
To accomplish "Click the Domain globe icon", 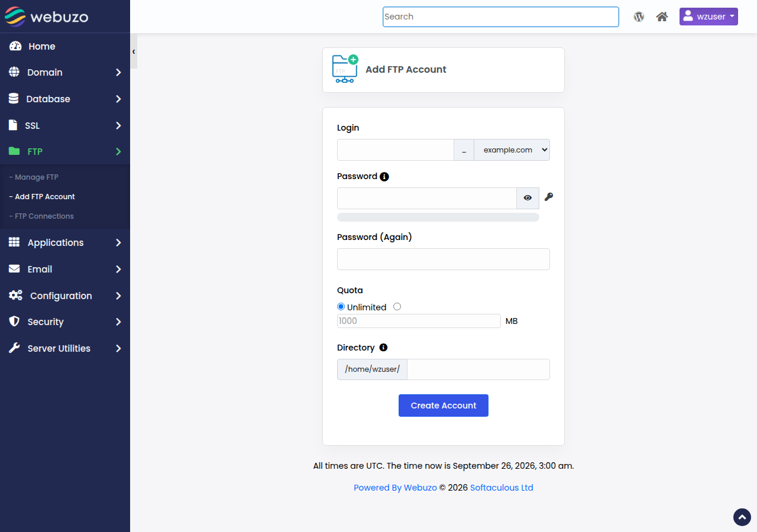I will tap(14, 72).
